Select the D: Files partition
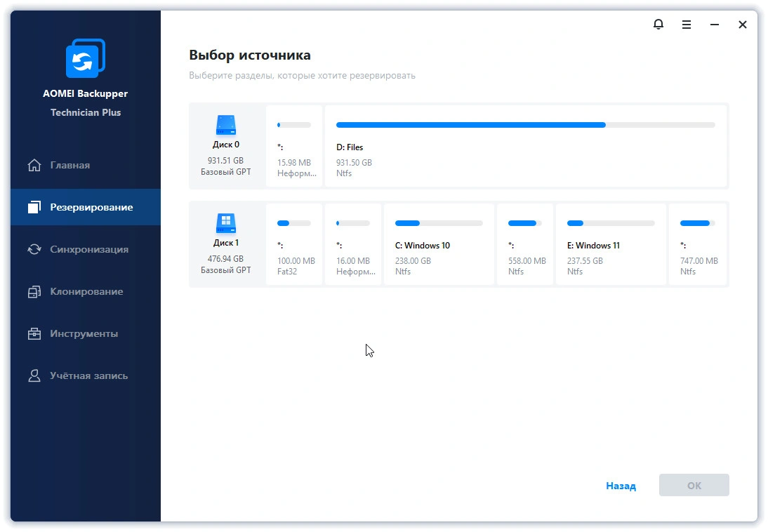The image size is (768, 532). tap(525, 147)
